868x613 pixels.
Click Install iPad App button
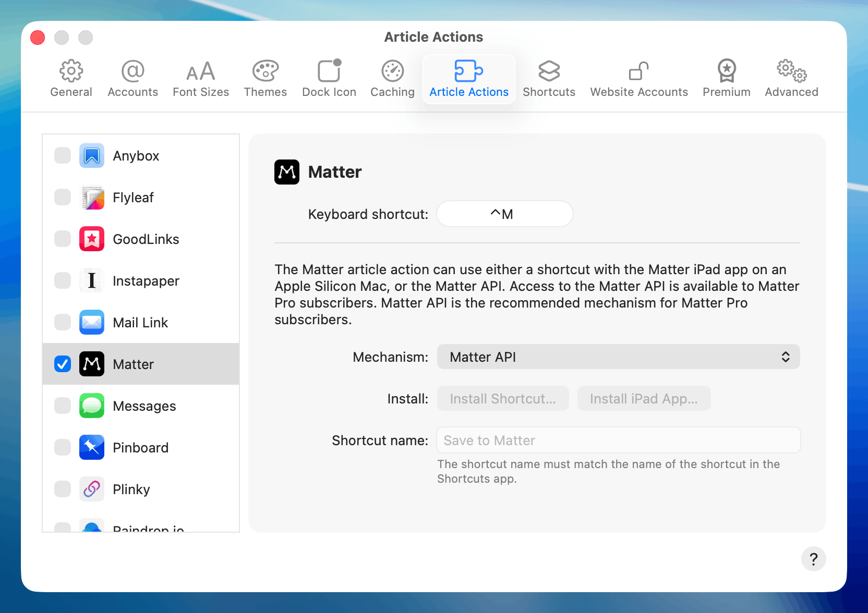(644, 398)
